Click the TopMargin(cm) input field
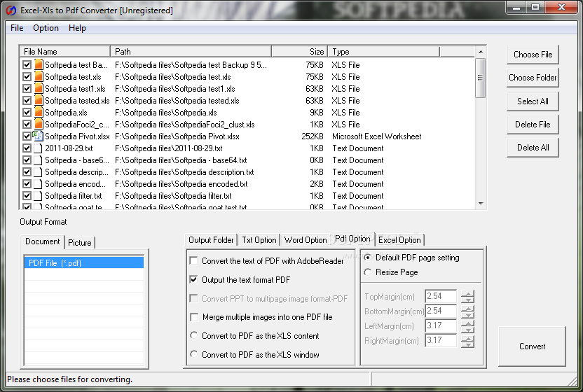The width and height of the screenshot is (583, 392). (441, 296)
